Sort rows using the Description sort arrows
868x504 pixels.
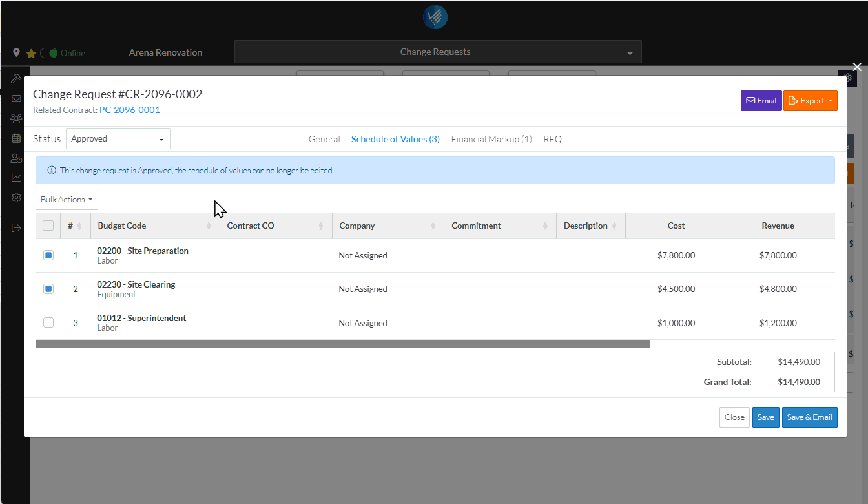tap(614, 226)
